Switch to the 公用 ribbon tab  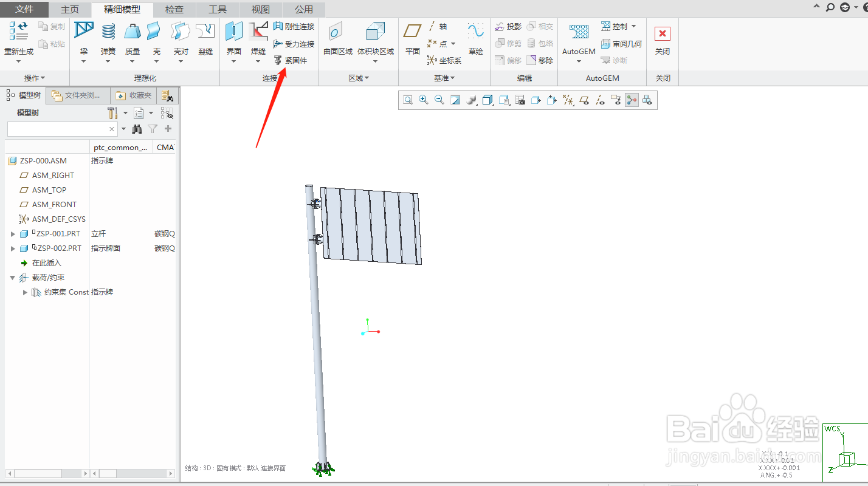304,9
